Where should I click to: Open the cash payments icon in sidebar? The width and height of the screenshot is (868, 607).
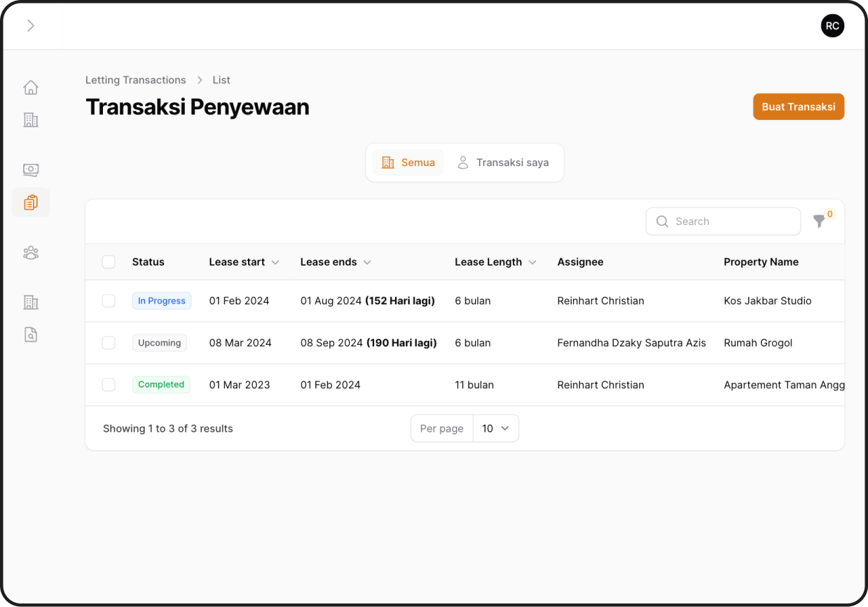pos(31,170)
